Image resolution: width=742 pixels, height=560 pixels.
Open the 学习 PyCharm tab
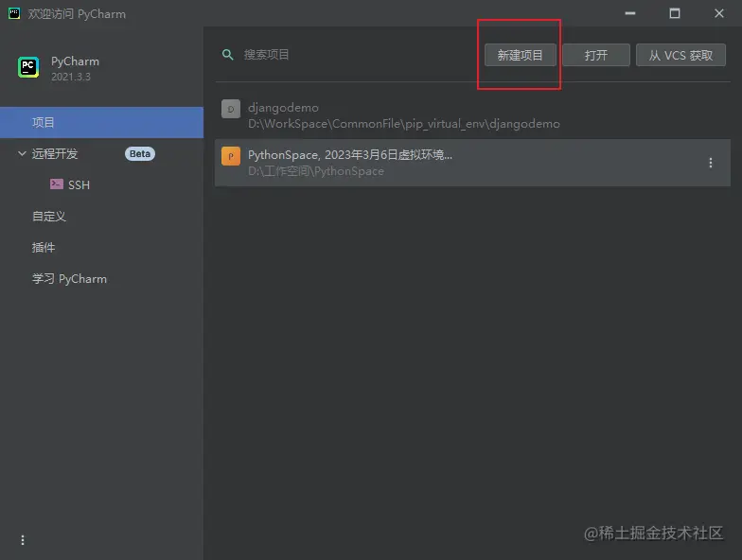click(69, 279)
